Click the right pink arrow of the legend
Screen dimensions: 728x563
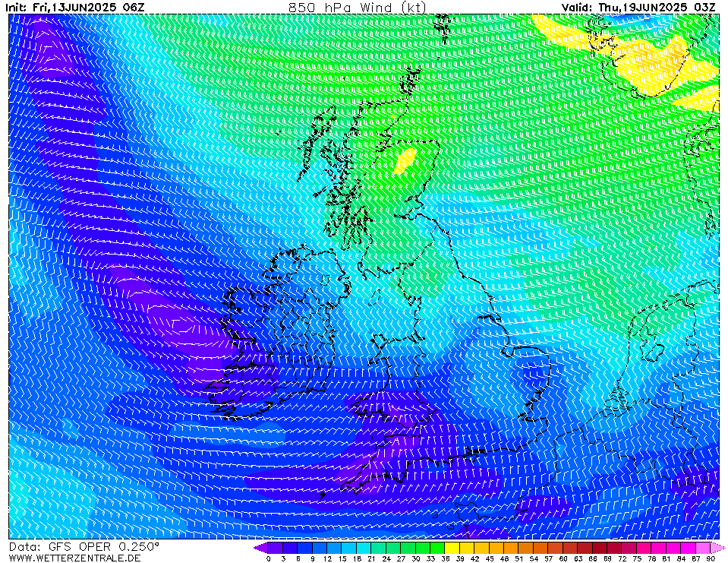tap(717, 548)
